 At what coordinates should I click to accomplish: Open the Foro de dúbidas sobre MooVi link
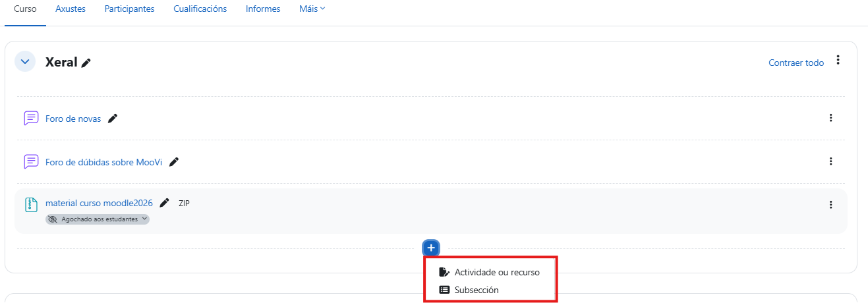[x=103, y=162]
